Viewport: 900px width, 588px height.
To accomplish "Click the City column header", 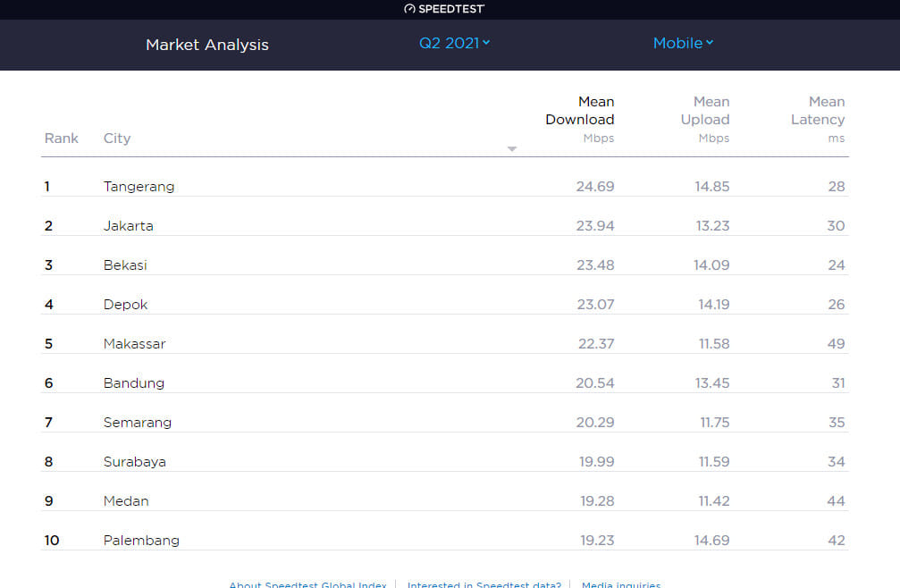I will pyautogui.click(x=117, y=139).
